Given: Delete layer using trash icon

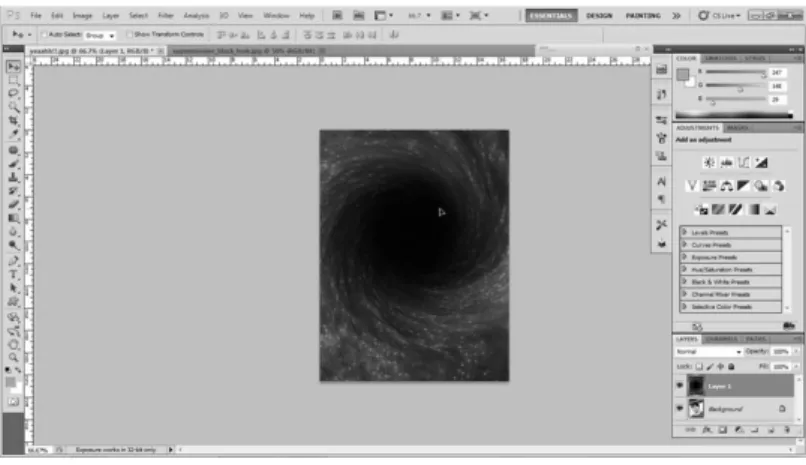Looking at the screenshot, I should (787, 430).
